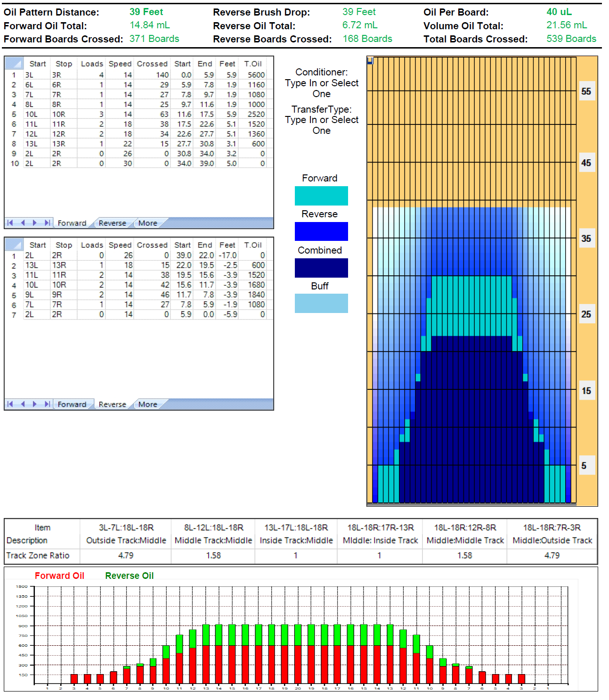This screenshot has height=700, width=609.
Task: Switch to Reverse tab in upper table
Action: tap(112, 223)
